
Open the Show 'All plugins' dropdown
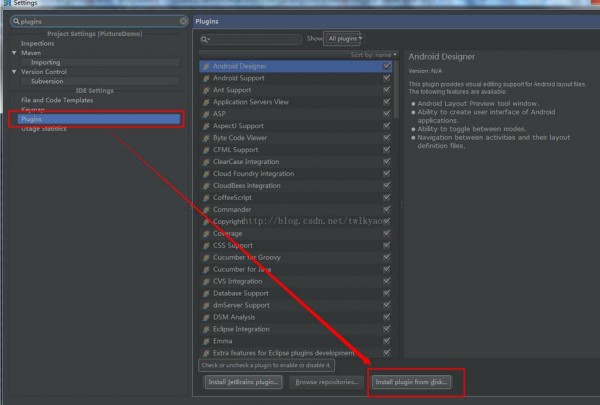coord(343,39)
